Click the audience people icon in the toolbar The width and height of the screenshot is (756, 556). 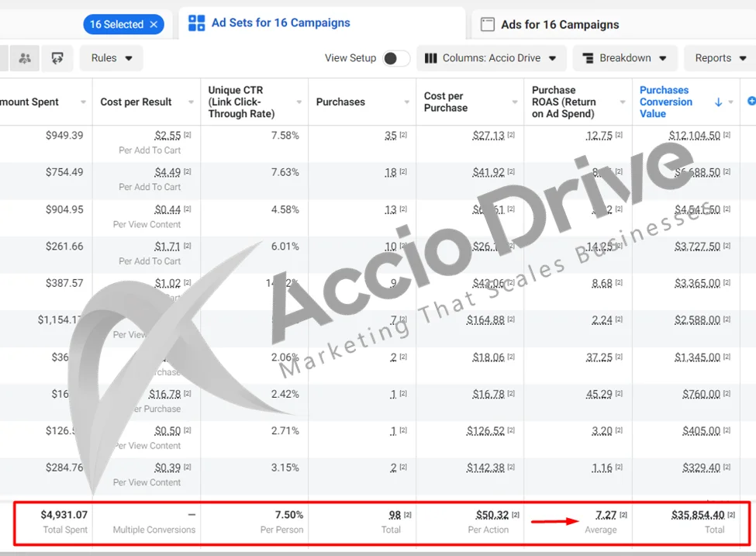25,58
